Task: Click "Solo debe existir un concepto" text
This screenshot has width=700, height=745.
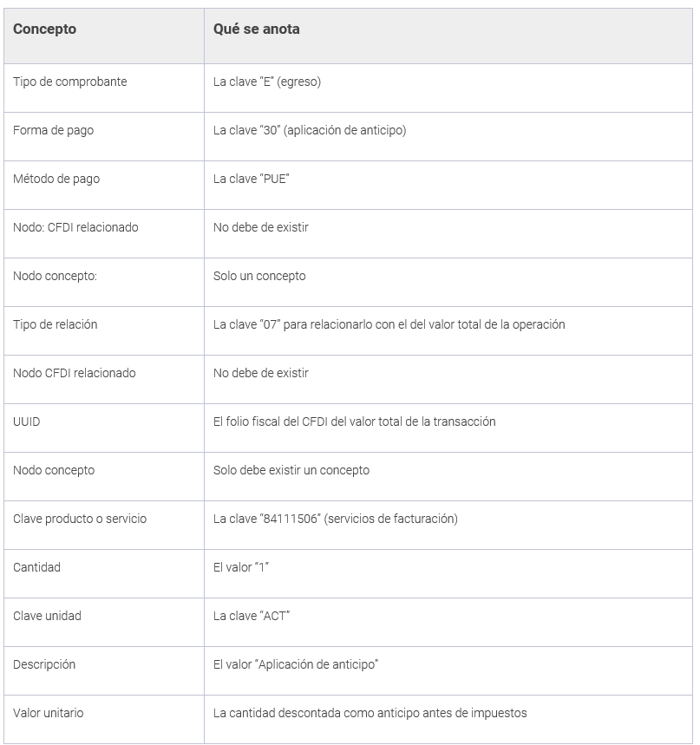Action: point(291,470)
